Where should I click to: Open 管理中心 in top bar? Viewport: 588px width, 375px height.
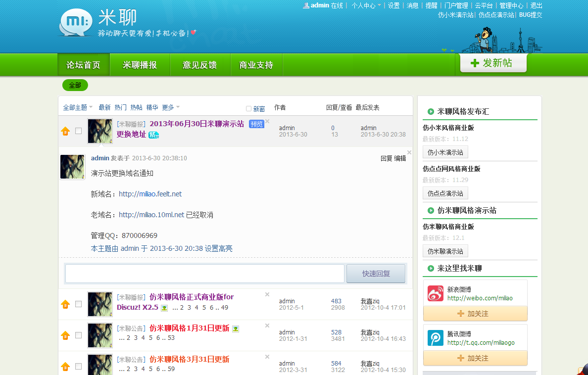click(511, 5)
